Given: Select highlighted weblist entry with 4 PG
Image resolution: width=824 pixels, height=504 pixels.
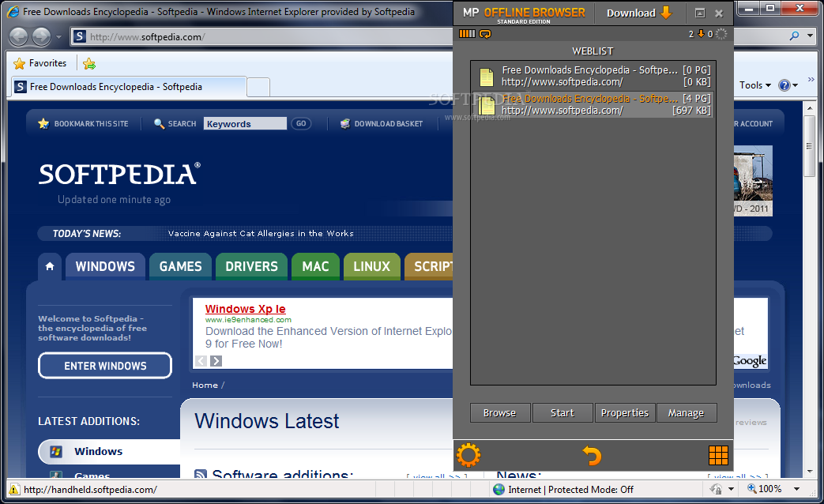Looking at the screenshot, I should 593,104.
